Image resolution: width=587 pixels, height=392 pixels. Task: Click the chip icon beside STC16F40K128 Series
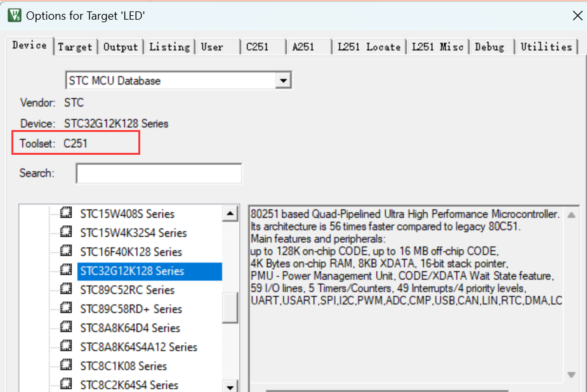coord(66,251)
